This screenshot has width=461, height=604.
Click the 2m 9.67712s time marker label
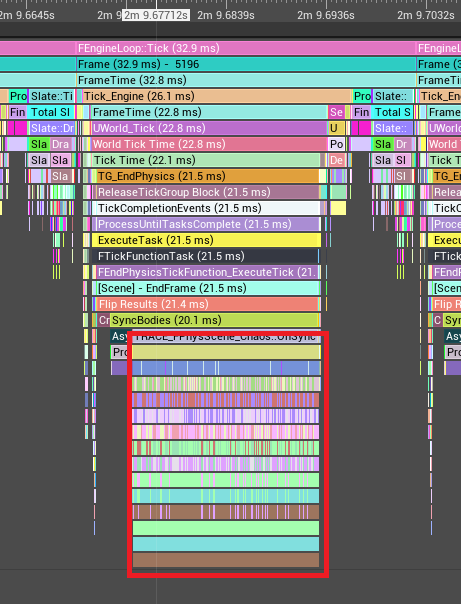coord(156,15)
